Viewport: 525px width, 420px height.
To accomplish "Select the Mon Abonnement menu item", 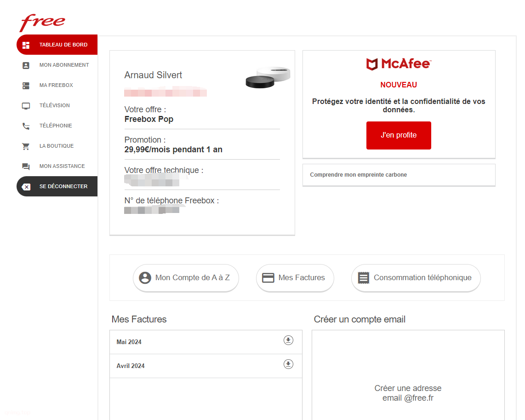I will [57, 65].
